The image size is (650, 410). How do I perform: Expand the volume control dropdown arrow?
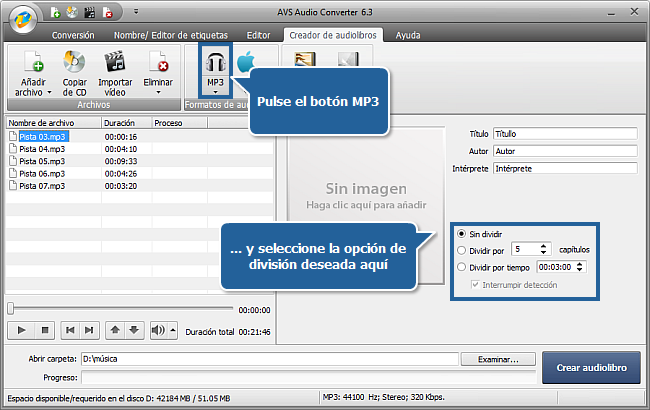tap(173, 330)
